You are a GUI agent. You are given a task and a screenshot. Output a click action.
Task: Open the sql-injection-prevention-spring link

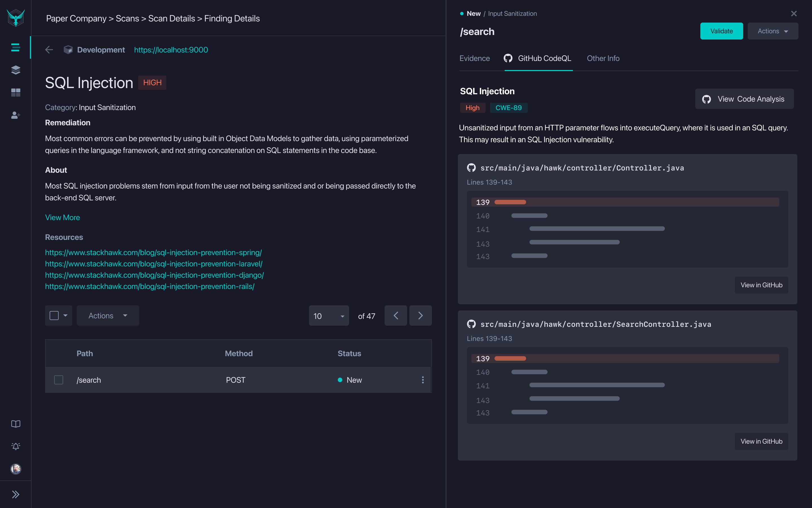(x=153, y=252)
